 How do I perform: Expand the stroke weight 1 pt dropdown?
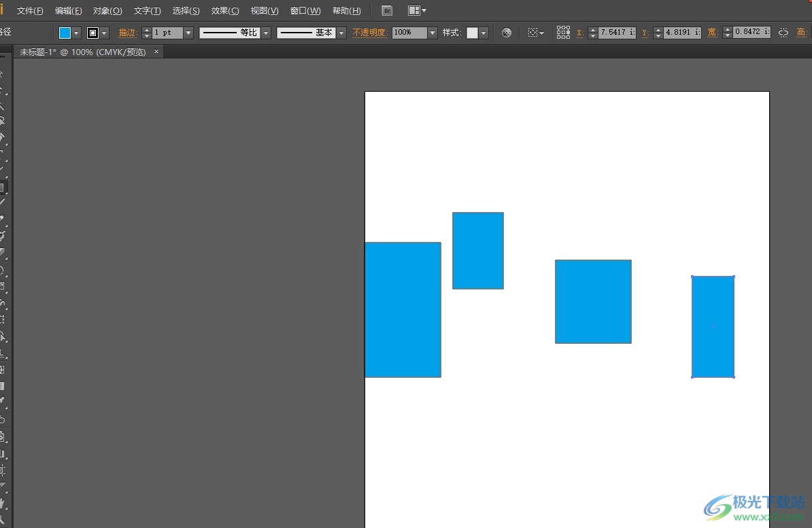coord(188,33)
